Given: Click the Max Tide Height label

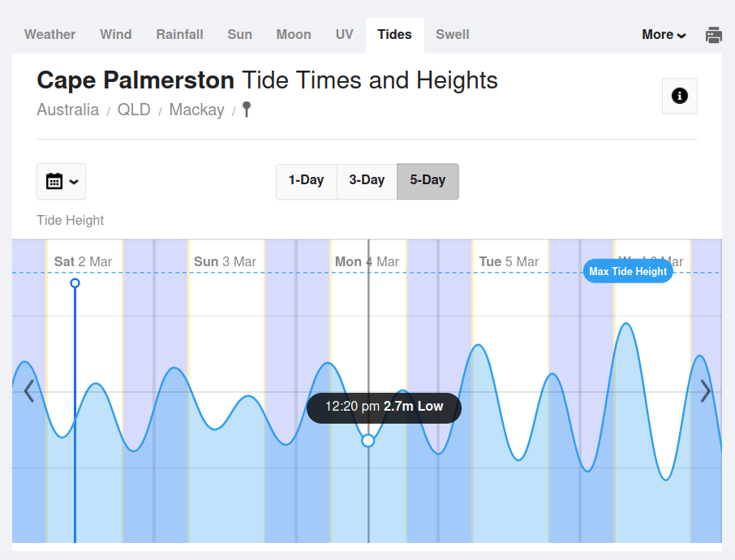Looking at the screenshot, I should (x=628, y=272).
